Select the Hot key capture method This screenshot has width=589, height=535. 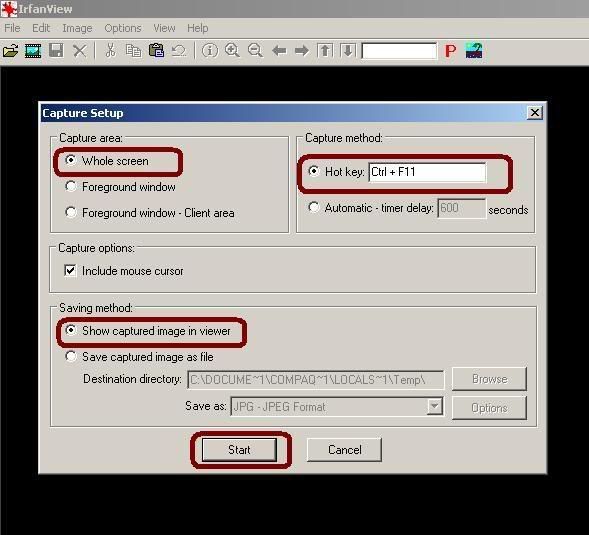314,171
